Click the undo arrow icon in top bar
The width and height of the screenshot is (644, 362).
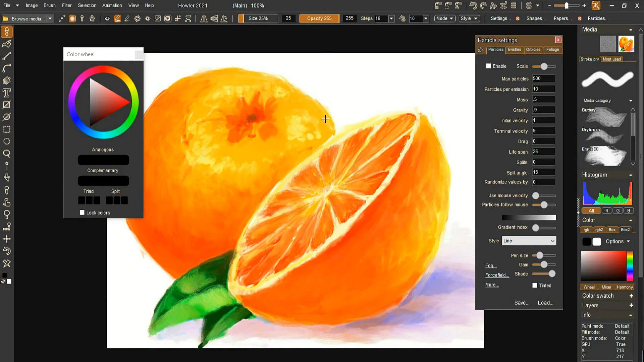pyautogui.click(x=473, y=5)
